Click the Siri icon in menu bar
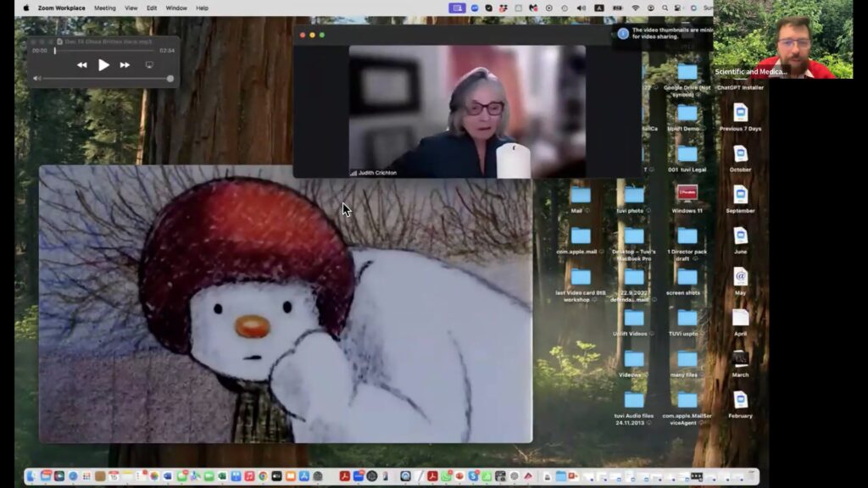The height and width of the screenshot is (488, 868). coord(693,8)
